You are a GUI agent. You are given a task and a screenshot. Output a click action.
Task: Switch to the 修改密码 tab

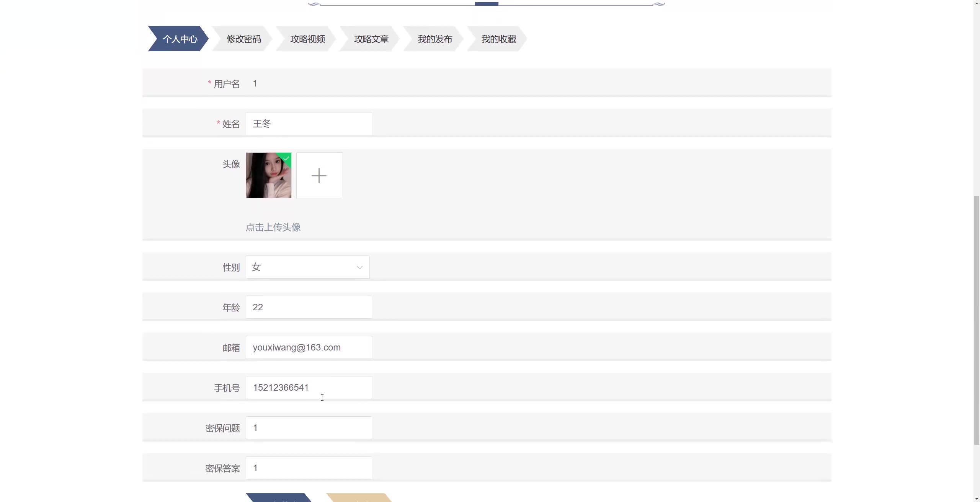pos(243,39)
